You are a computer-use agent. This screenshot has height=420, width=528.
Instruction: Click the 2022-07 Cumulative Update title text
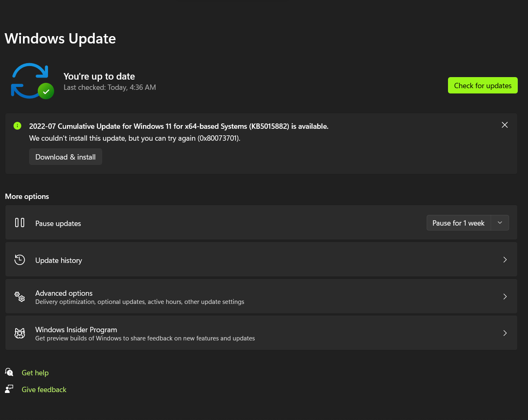[179, 126]
